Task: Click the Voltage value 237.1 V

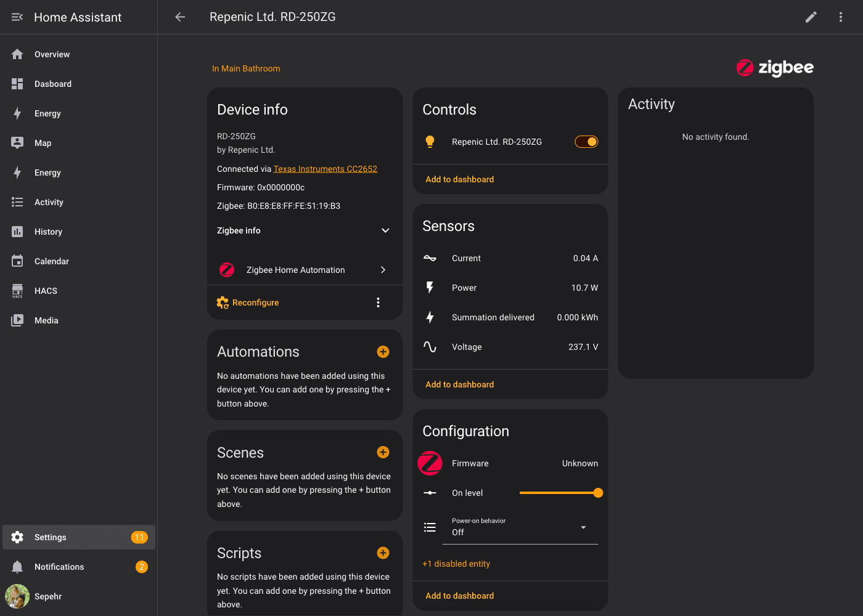Action: pos(583,347)
